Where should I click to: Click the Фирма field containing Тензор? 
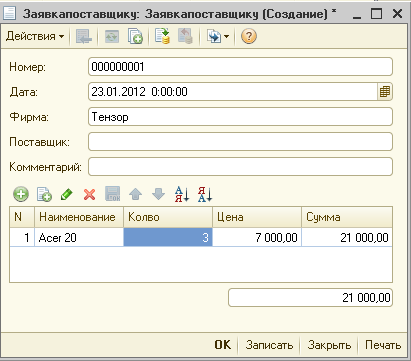tap(240, 117)
